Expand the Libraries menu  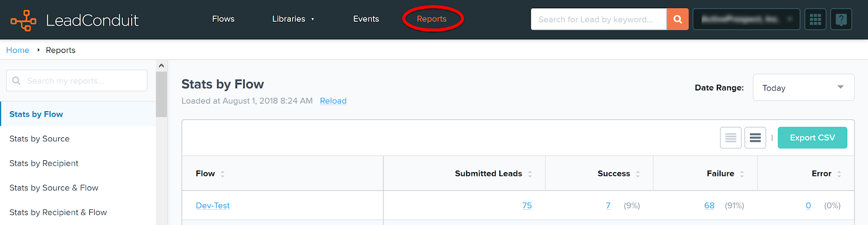click(x=293, y=19)
